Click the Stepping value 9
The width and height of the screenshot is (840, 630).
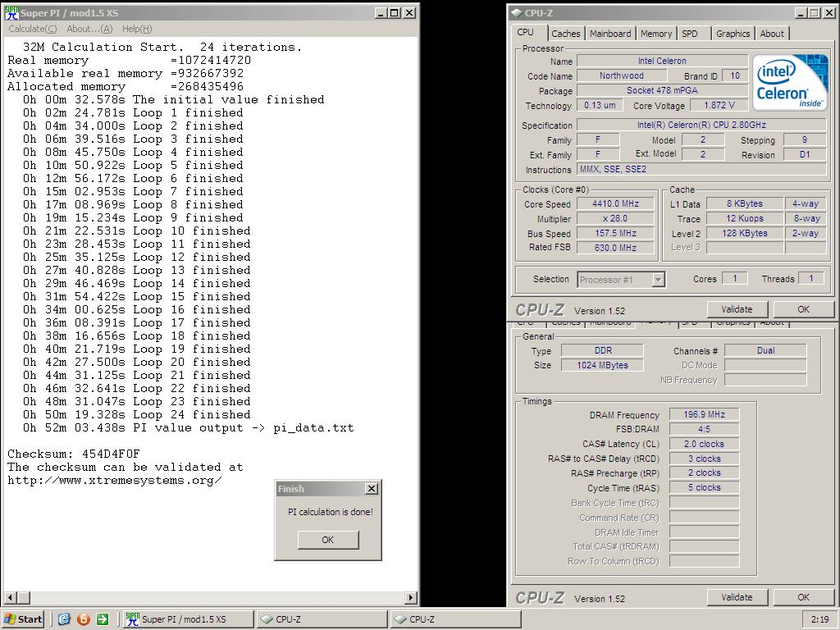[805, 139]
